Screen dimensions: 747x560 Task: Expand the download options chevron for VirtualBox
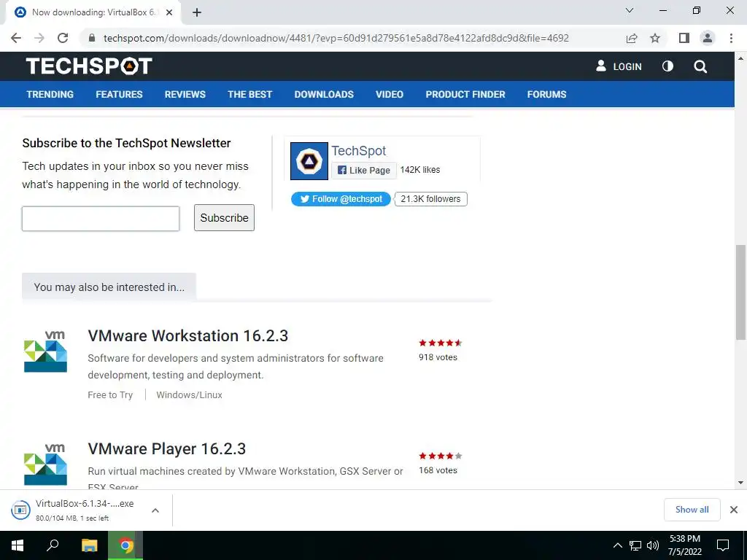[155, 510]
